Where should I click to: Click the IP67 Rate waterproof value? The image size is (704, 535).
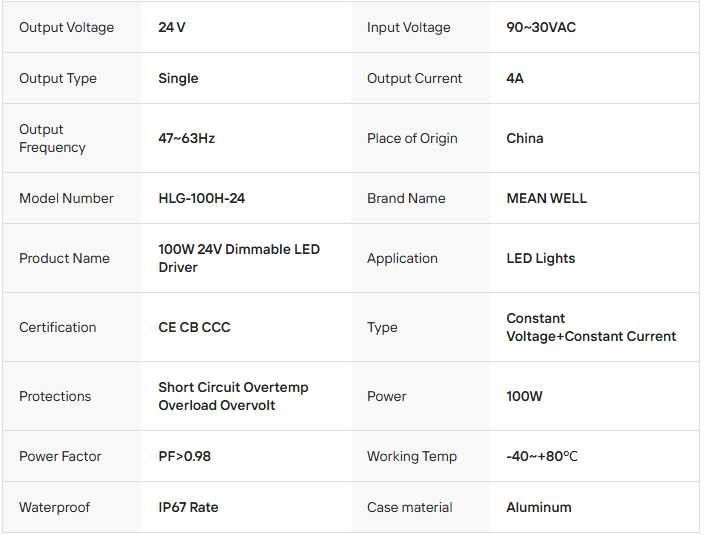click(x=188, y=507)
